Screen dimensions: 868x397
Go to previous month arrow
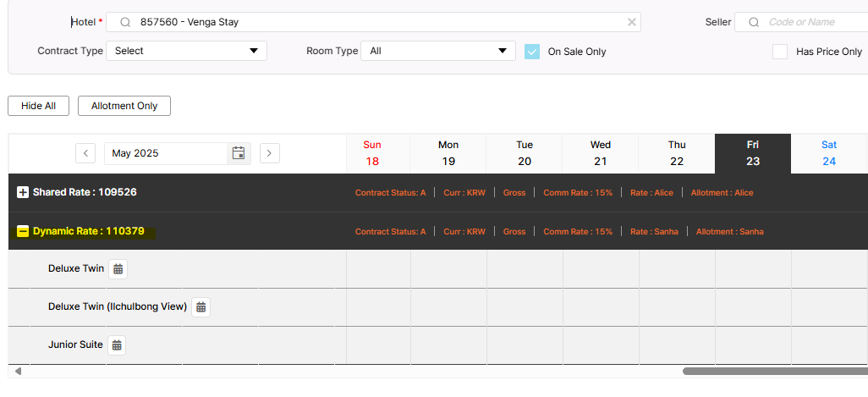point(85,153)
